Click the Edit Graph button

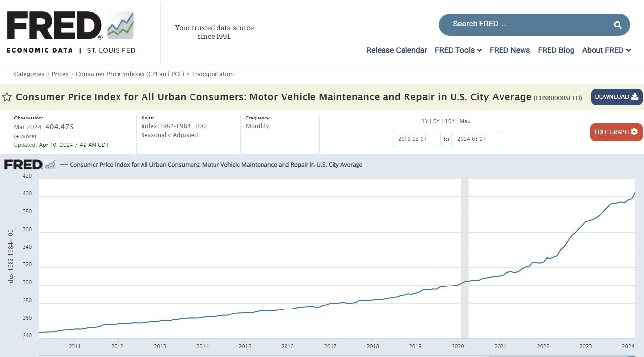(616, 132)
